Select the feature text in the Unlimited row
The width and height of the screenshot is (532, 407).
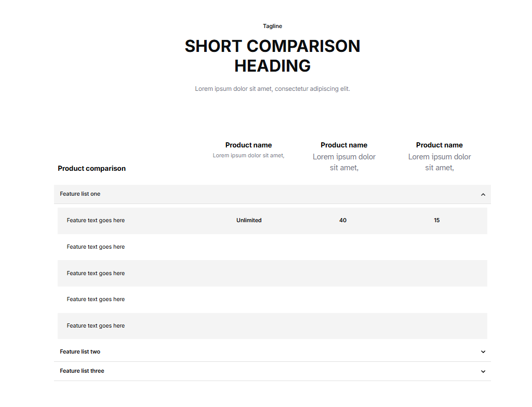96,221
